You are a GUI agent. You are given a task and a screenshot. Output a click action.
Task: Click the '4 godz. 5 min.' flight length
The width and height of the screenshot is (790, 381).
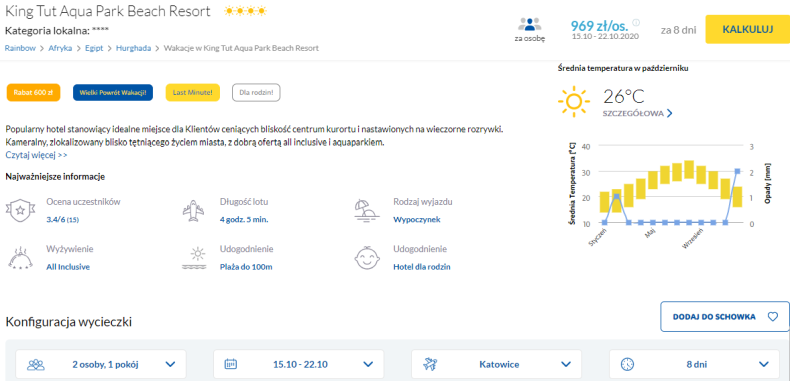(x=244, y=220)
